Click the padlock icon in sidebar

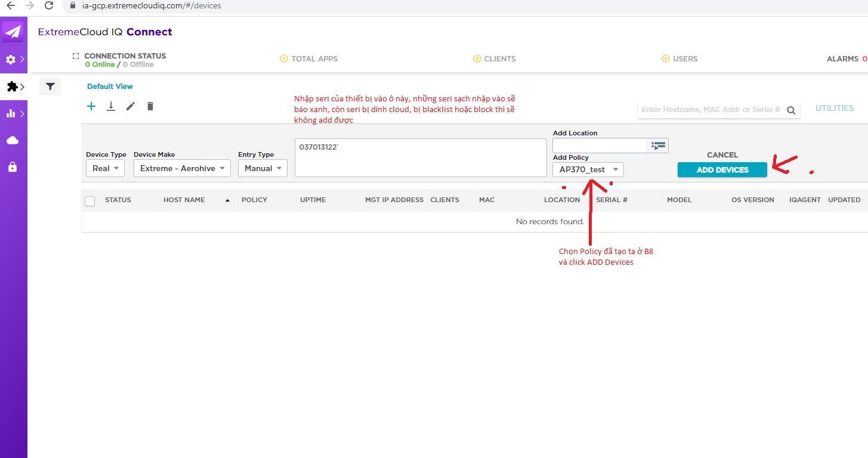(x=13, y=168)
